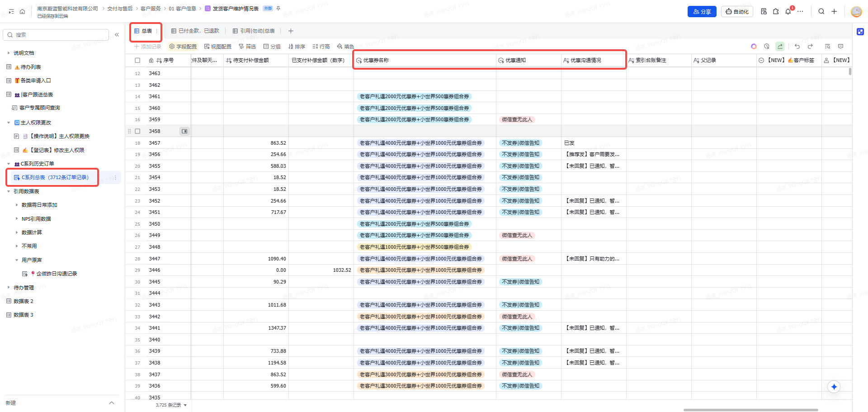Image resolution: width=868 pixels, height=412 pixels.
Task: Open the filter (筛选) tool
Action: (247, 47)
